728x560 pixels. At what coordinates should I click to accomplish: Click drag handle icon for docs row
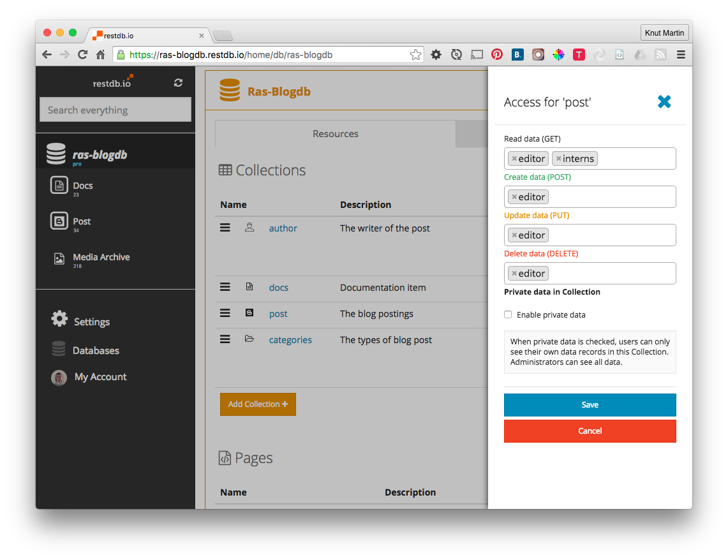(225, 287)
